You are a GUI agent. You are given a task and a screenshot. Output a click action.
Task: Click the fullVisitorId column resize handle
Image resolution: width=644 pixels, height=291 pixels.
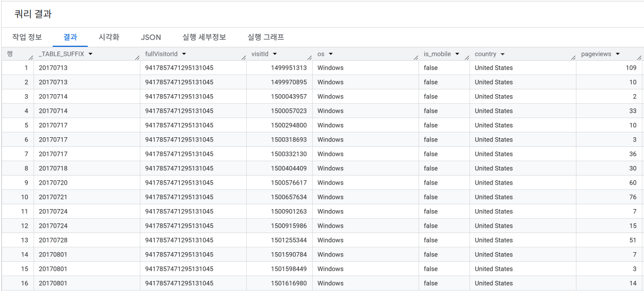pos(243,57)
